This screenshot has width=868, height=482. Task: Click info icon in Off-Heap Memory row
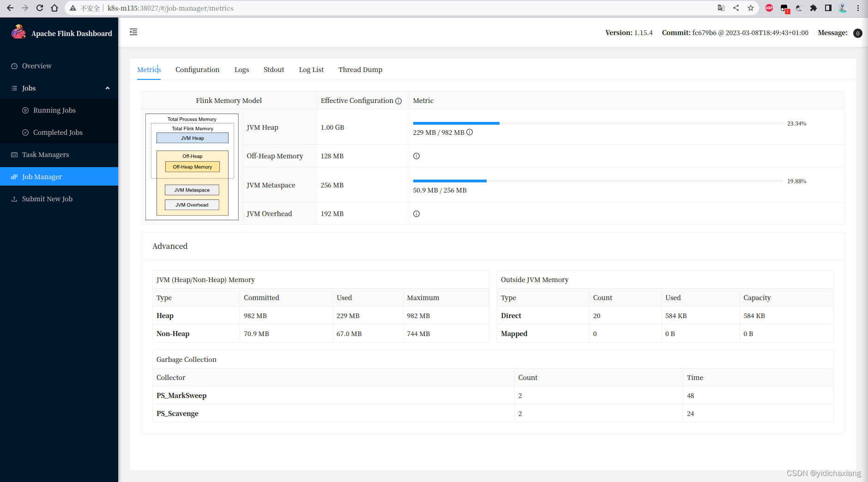pos(416,156)
